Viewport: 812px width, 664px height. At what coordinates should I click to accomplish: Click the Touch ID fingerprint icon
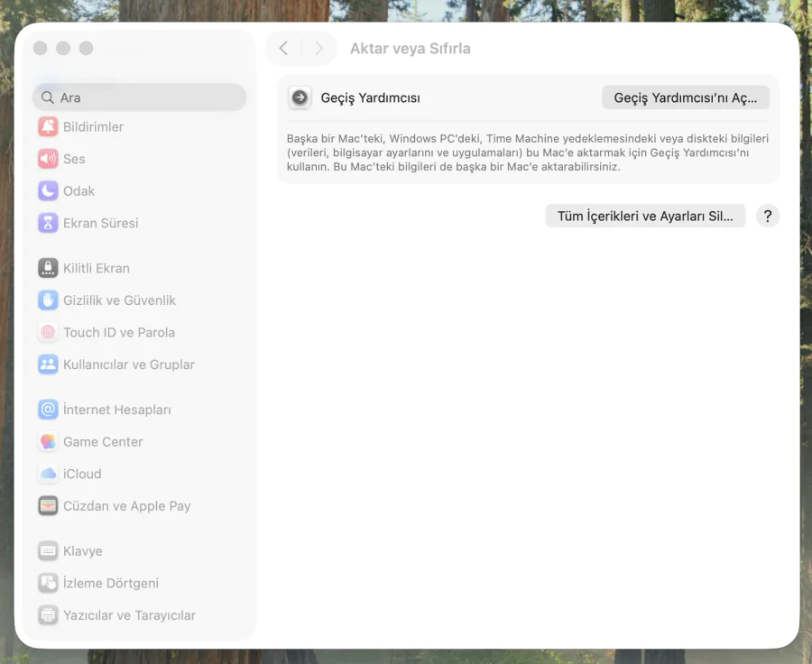tap(48, 332)
